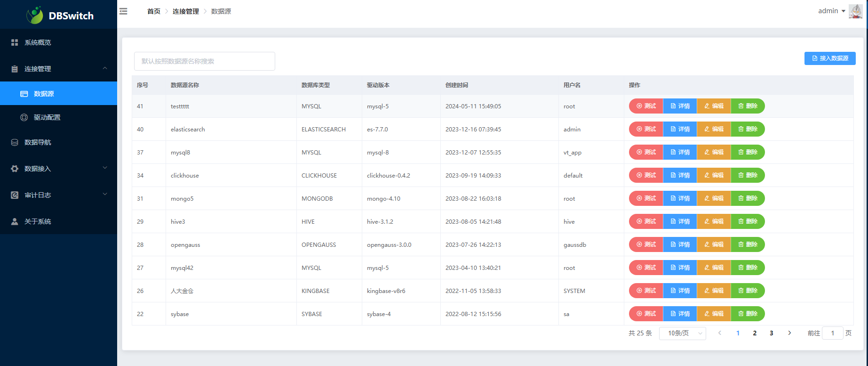Image resolution: width=868 pixels, height=366 pixels.
Task: Delete the sybase data source
Action: point(748,314)
